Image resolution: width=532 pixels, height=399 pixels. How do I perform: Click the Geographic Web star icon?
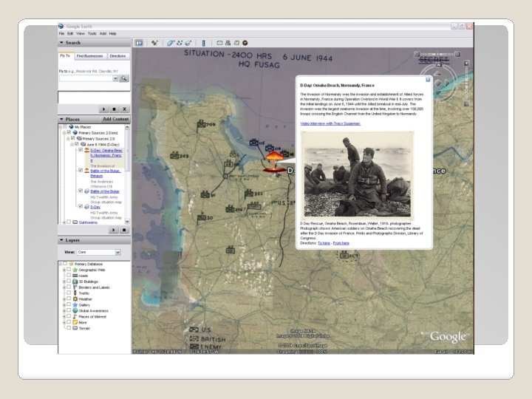[75, 270]
